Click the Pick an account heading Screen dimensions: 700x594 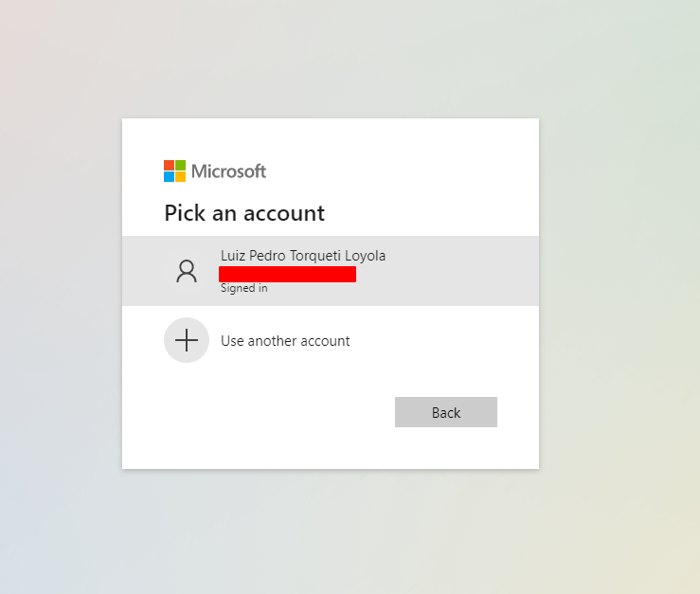pos(244,213)
